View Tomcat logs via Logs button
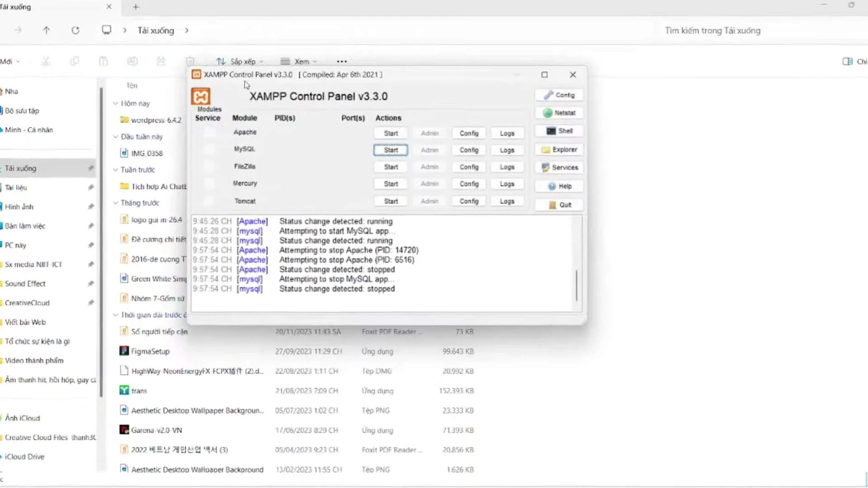Viewport: 868px width, 488px height. click(x=507, y=201)
